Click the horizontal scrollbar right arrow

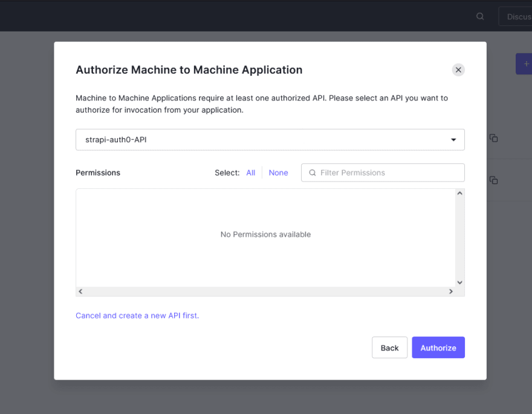450,291
